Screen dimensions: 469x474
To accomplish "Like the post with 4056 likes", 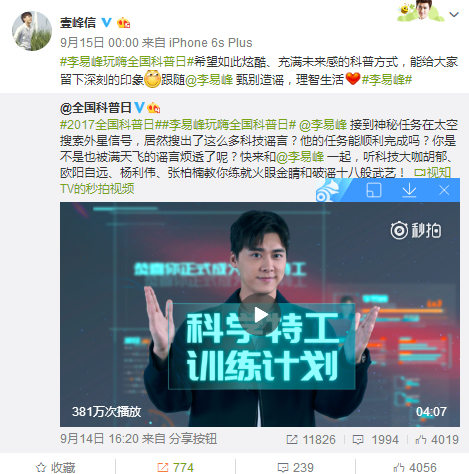I will click(x=415, y=467).
